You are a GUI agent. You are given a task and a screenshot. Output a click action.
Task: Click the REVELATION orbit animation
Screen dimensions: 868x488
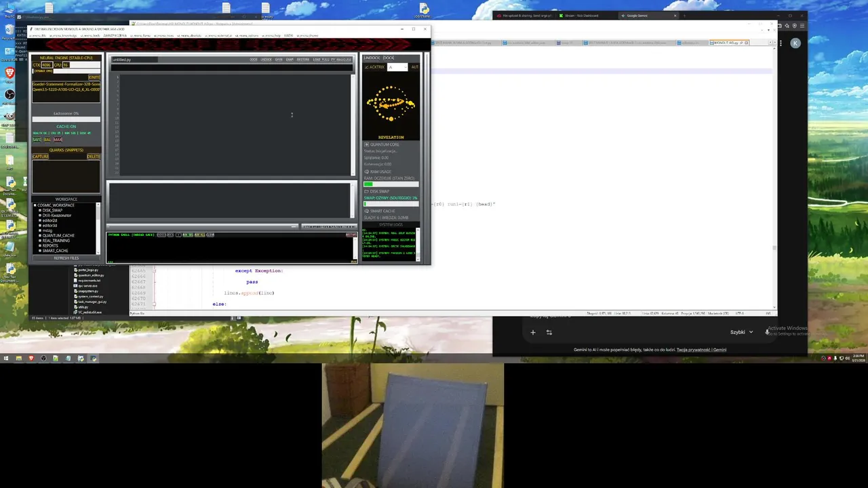click(391, 104)
